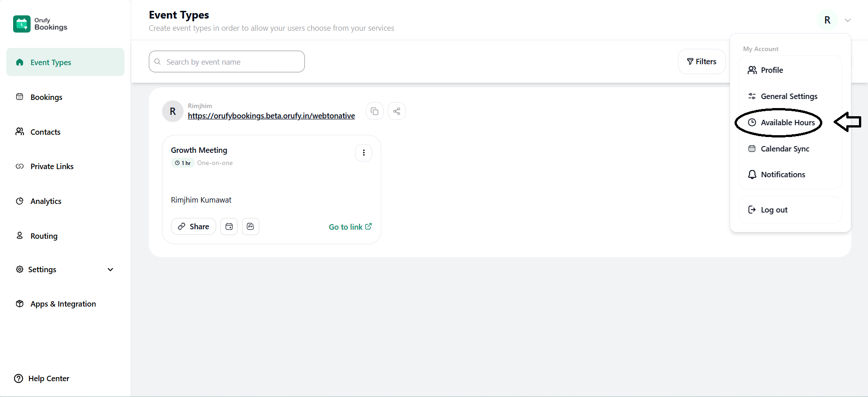The width and height of the screenshot is (868, 397).
Task: Open Growth Meeting three-dot options menu
Action: 364,153
